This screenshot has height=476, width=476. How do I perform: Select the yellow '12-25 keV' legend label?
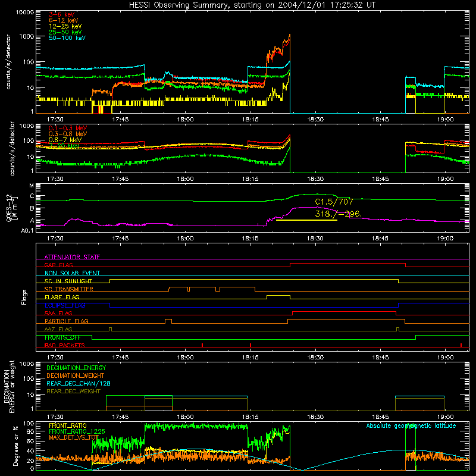(x=65, y=26)
